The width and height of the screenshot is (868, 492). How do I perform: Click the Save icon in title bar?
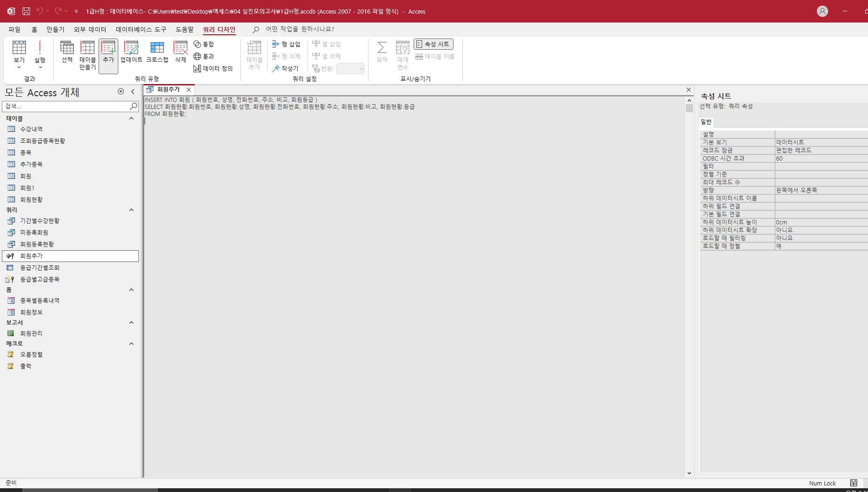click(x=26, y=11)
